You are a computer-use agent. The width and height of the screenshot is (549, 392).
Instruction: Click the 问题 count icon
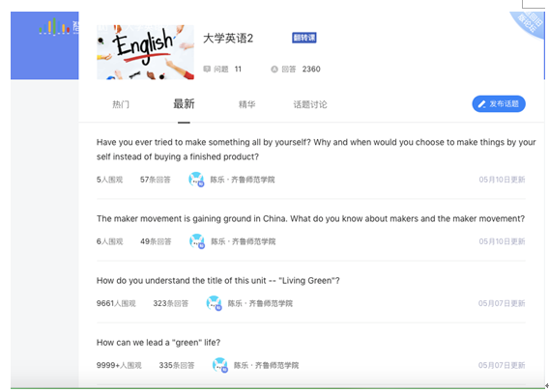point(207,69)
